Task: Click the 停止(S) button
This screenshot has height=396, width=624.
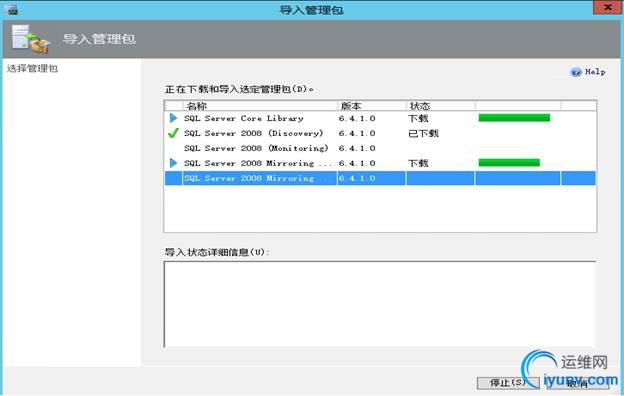Action: tap(508, 383)
